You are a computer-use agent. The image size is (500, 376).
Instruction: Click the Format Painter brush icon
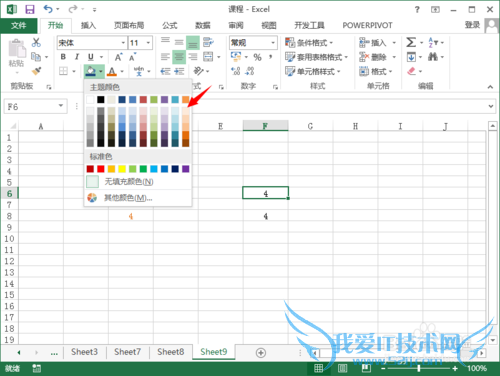tap(36, 71)
